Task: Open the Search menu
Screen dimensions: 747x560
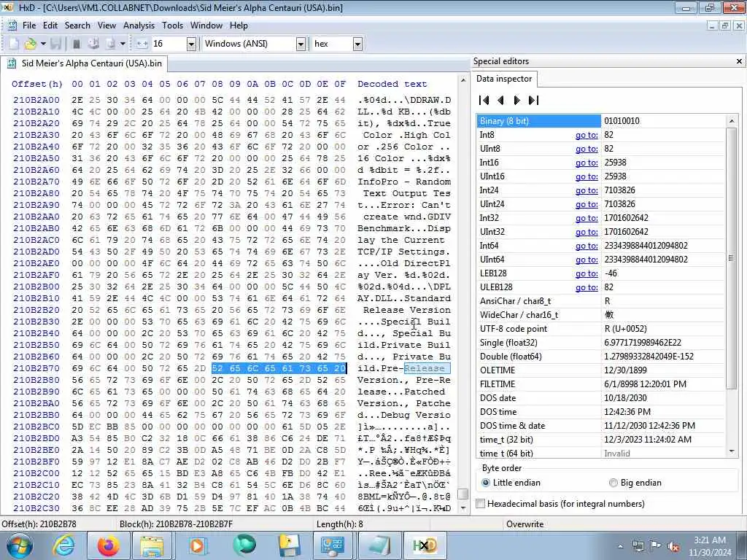Action: [77, 26]
